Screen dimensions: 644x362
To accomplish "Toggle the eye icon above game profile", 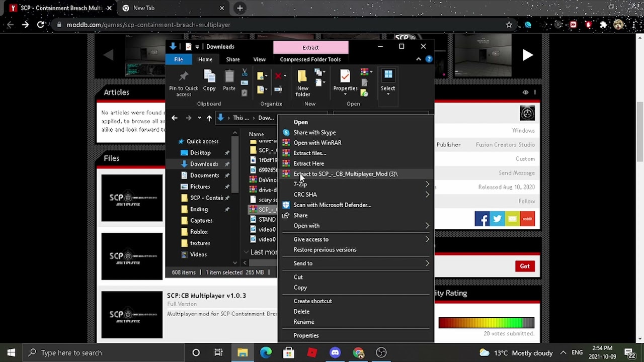I will click(525, 93).
